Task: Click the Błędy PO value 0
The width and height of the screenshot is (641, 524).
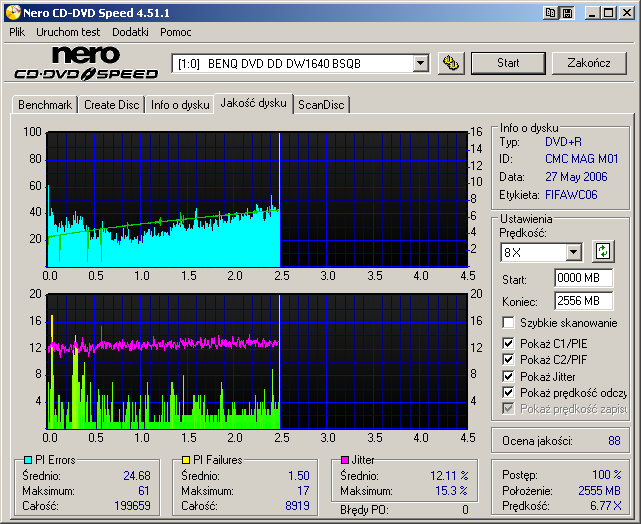Action: [465, 510]
